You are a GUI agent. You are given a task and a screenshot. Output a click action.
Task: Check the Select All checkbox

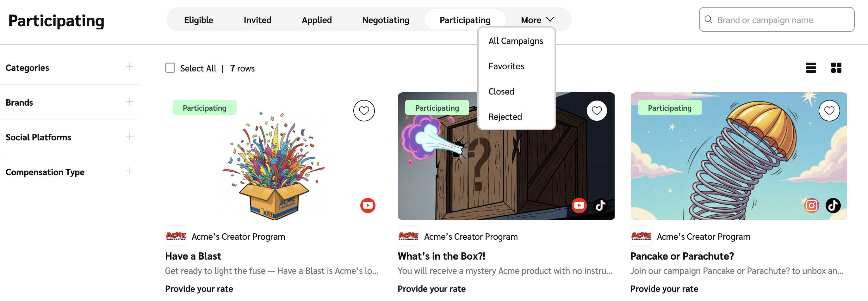point(170,68)
